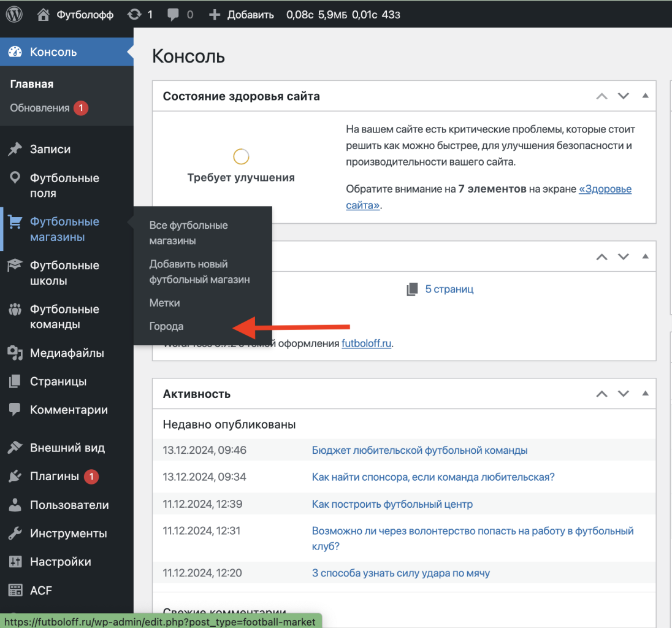The height and width of the screenshot is (628, 672).
Task: Click the group icon for Футбольные команды
Action: 15,309
